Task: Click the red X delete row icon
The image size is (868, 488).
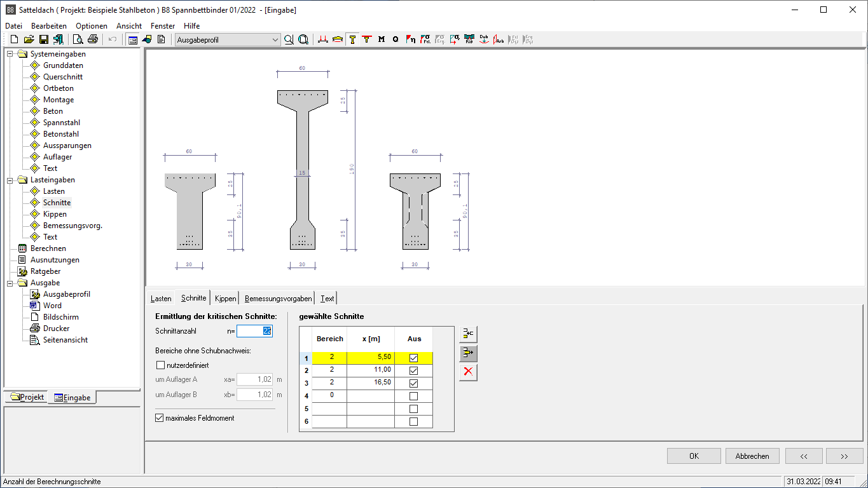Action: (x=469, y=372)
